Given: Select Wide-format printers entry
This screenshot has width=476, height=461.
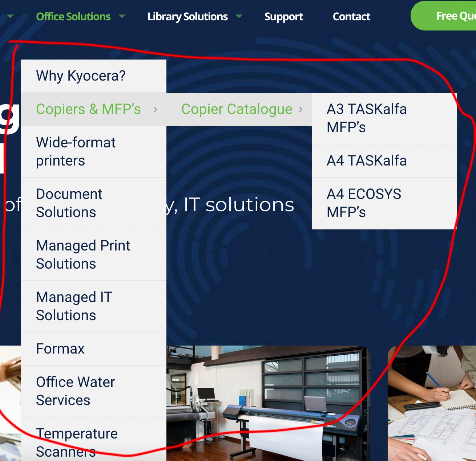Looking at the screenshot, I should tap(94, 152).
